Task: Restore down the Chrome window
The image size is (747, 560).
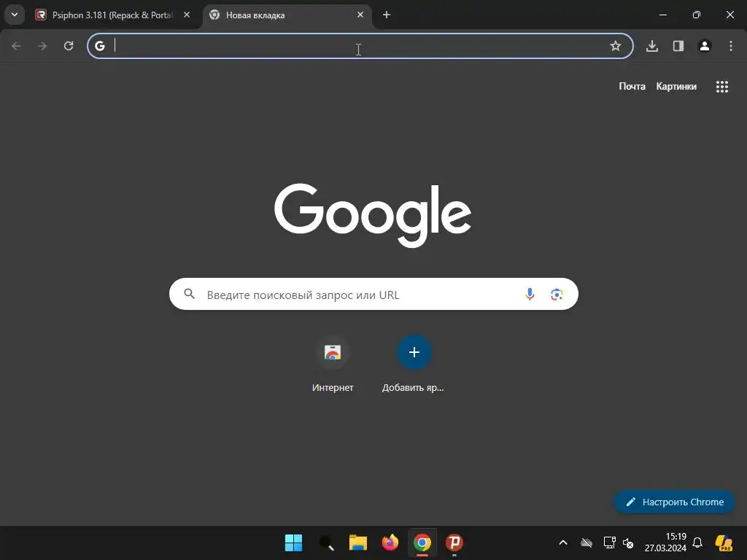Action: coord(697,15)
